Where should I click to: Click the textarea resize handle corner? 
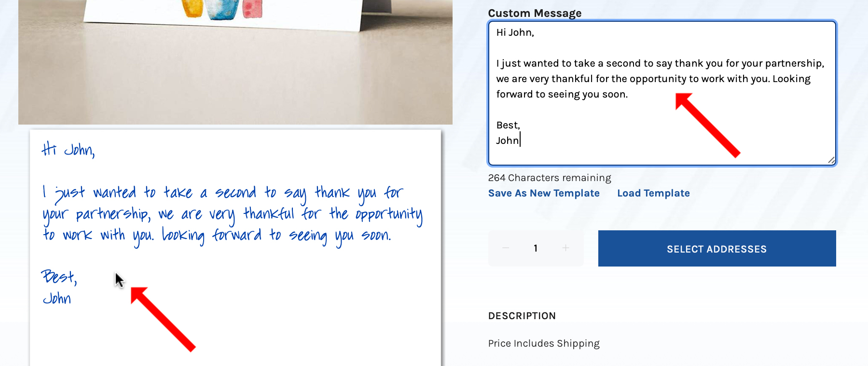click(x=831, y=160)
